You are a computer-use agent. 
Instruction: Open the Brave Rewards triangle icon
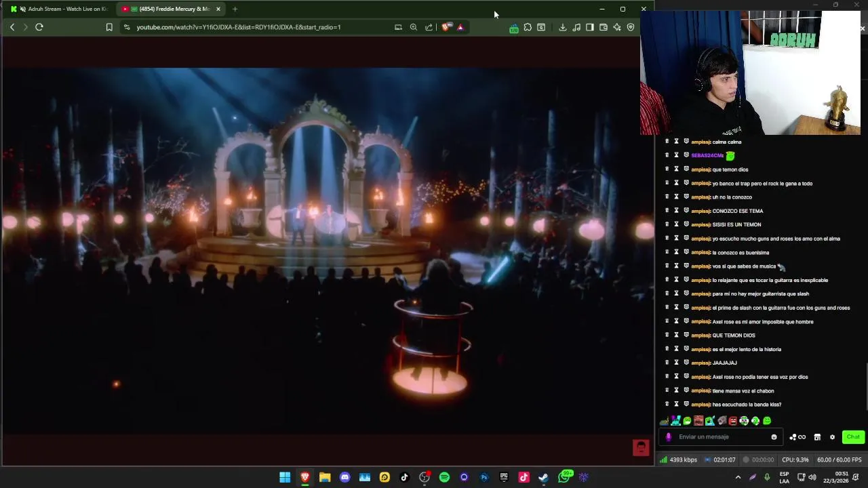460,27
